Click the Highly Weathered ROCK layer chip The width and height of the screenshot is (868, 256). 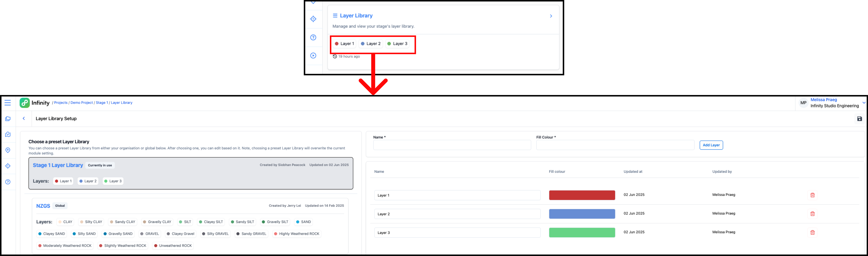click(x=297, y=234)
